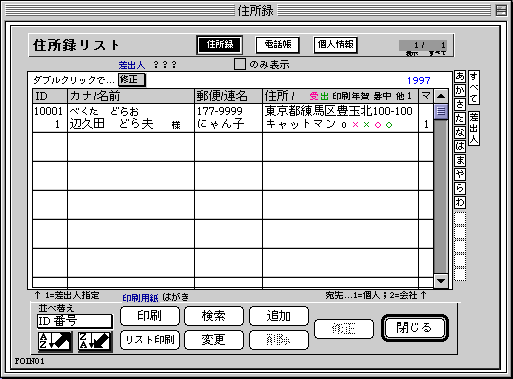The height and width of the screenshot is (379, 513).
Task: Click the scrollbar up arrow
Action: tap(441, 96)
